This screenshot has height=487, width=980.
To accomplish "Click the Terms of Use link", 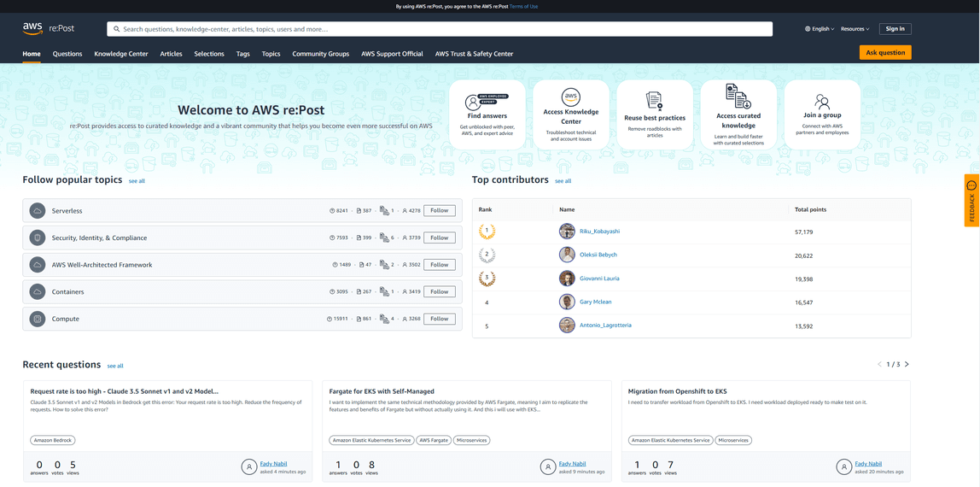I will [524, 6].
